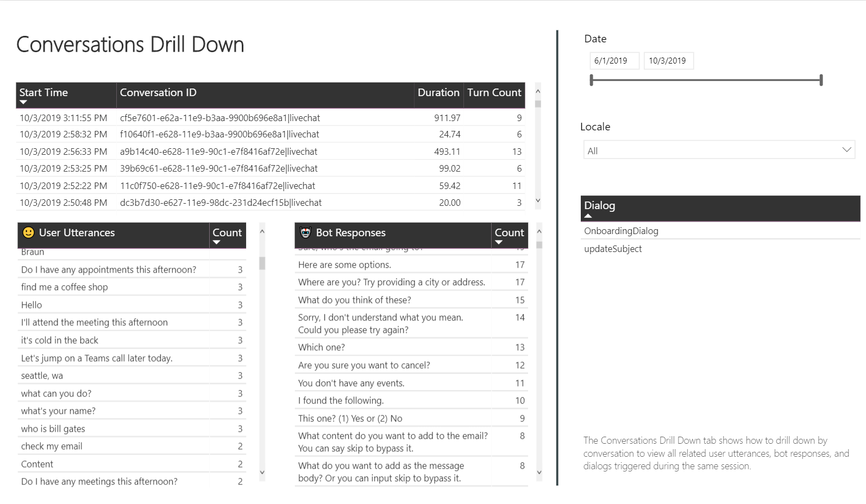This screenshot has width=866, height=504.
Task: Click the smiley face User Utterances icon
Action: click(x=28, y=232)
